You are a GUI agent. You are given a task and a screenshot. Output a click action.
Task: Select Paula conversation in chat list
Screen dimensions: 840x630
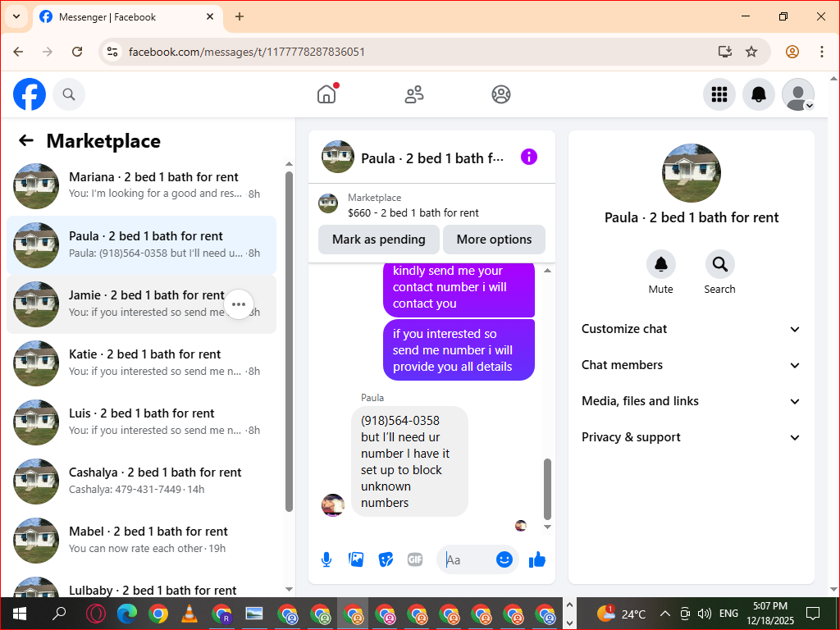[x=141, y=245]
